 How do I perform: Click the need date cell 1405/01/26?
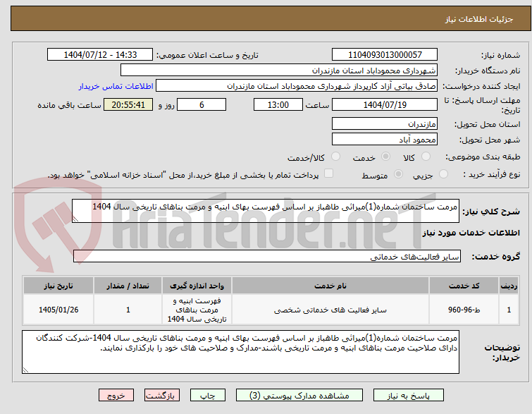click(x=58, y=310)
